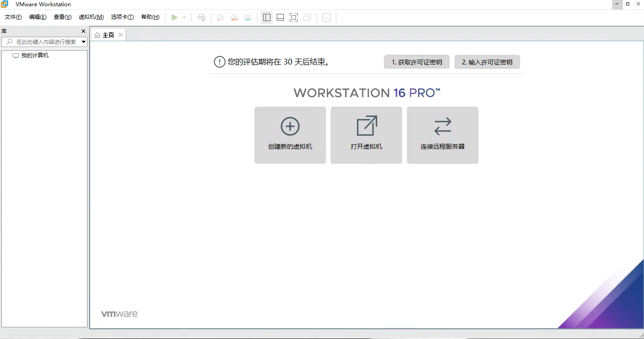Click the Unity mode toolbar icon
The width and height of the screenshot is (644, 339).
click(307, 17)
